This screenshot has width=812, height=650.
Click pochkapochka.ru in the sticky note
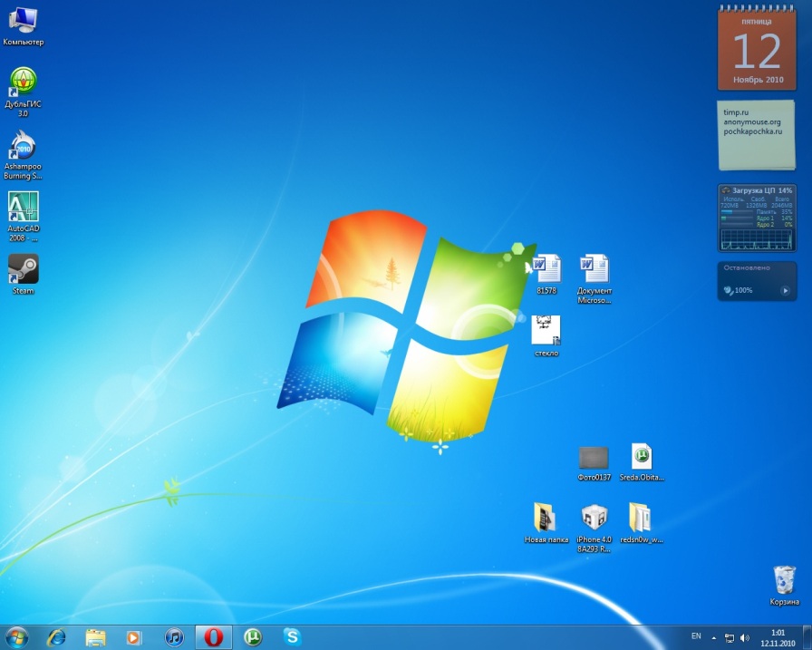point(753,131)
